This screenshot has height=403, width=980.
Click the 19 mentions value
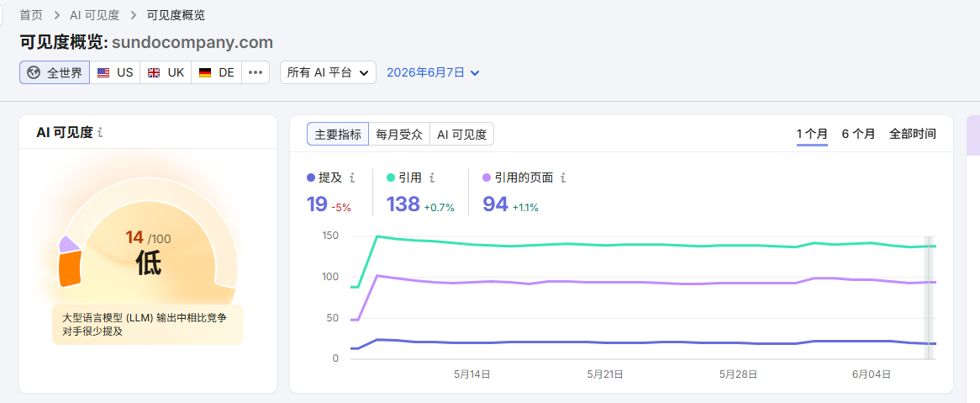click(317, 204)
